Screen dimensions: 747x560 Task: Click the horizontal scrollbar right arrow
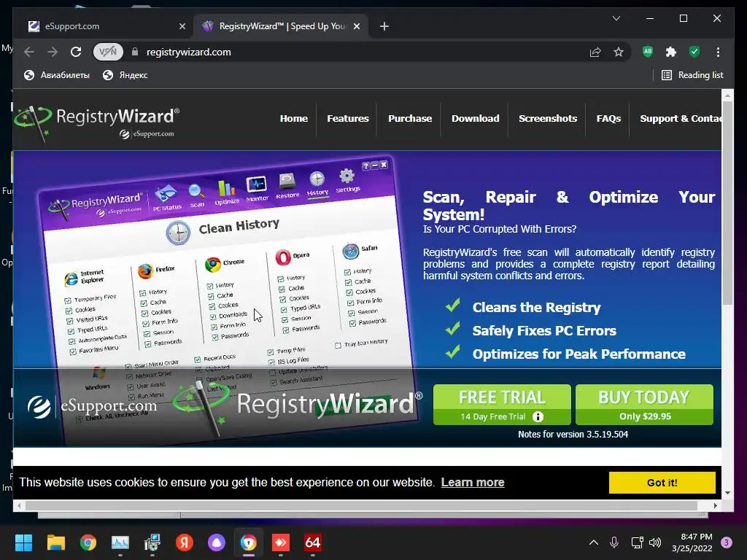[716, 505]
